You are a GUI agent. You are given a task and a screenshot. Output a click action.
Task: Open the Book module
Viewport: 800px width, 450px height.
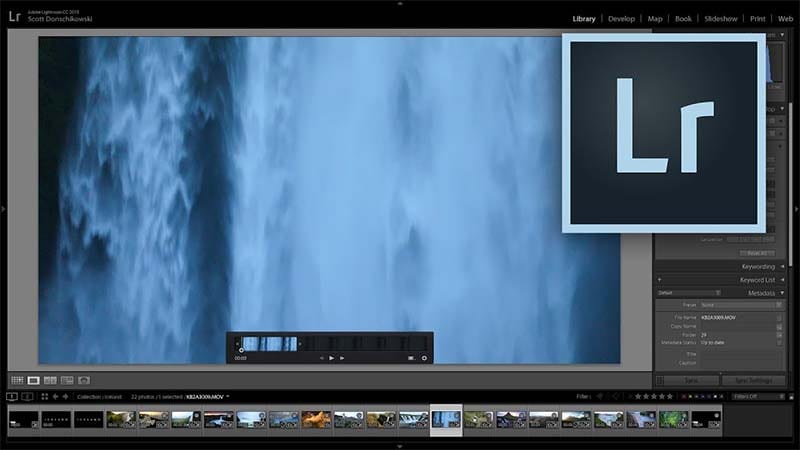click(x=683, y=19)
